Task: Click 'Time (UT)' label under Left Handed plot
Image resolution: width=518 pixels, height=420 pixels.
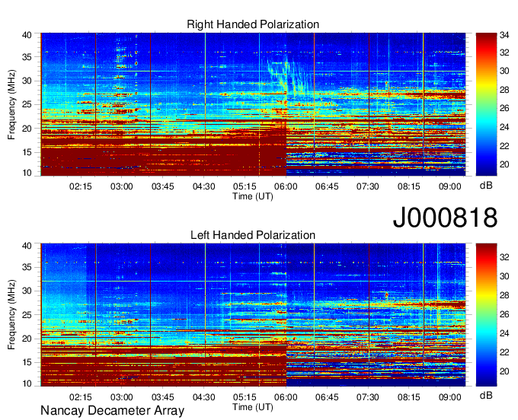Action: (x=253, y=407)
